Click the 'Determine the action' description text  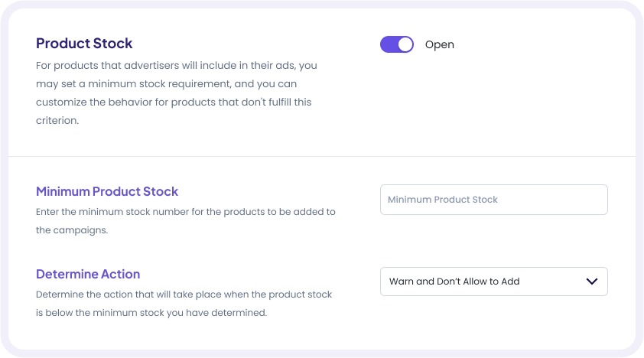pos(184,295)
